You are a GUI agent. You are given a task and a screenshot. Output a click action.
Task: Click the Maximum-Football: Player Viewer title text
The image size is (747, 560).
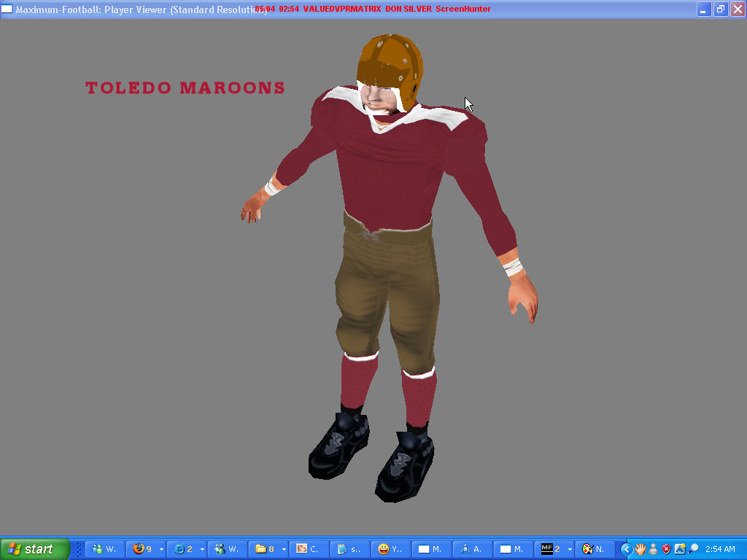tap(142, 9)
